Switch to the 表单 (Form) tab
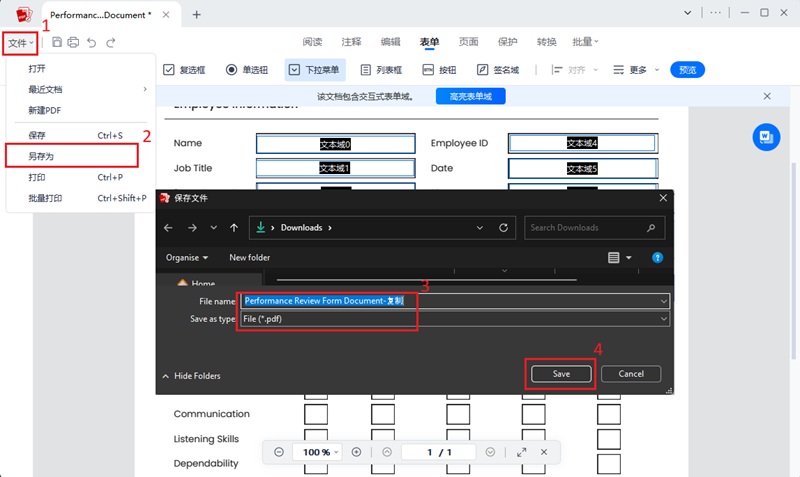The width and height of the screenshot is (800, 477). pyautogui.click(x=429, y=42)
